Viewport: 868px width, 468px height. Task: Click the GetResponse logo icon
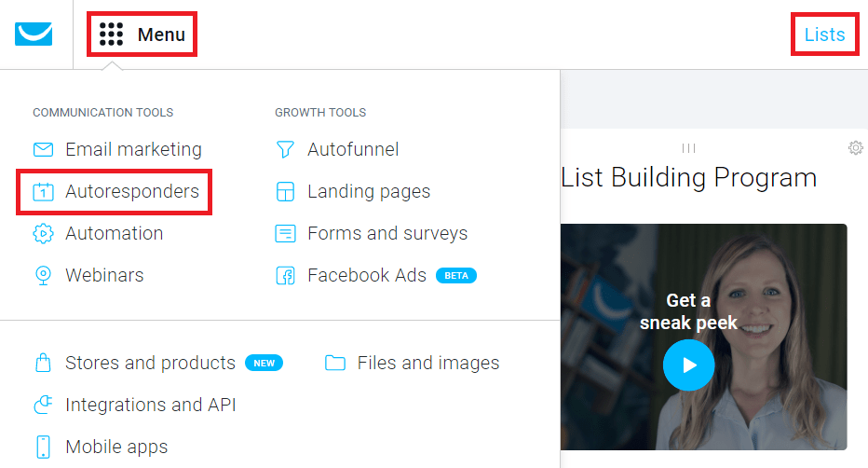34,34
